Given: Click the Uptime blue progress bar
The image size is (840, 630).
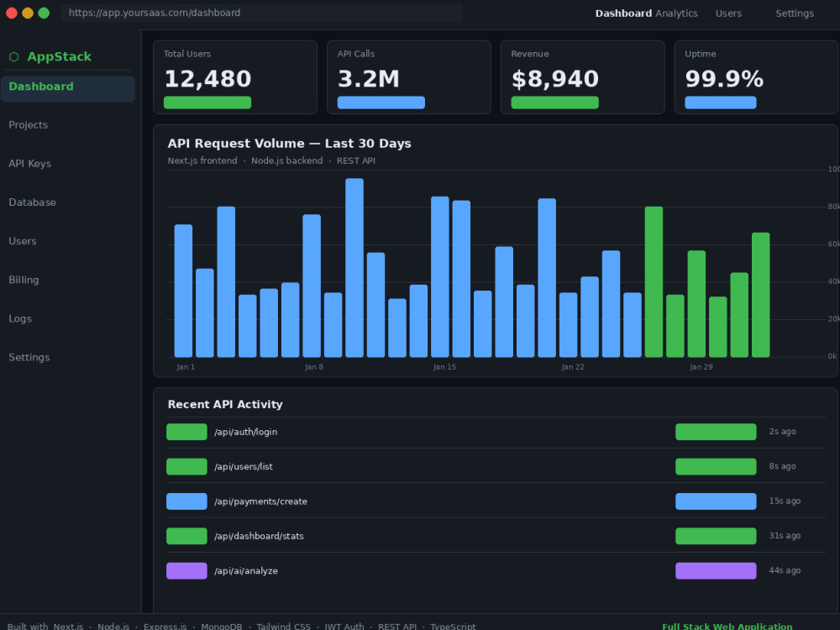Looking at the screenshot, I should (721, 102).
